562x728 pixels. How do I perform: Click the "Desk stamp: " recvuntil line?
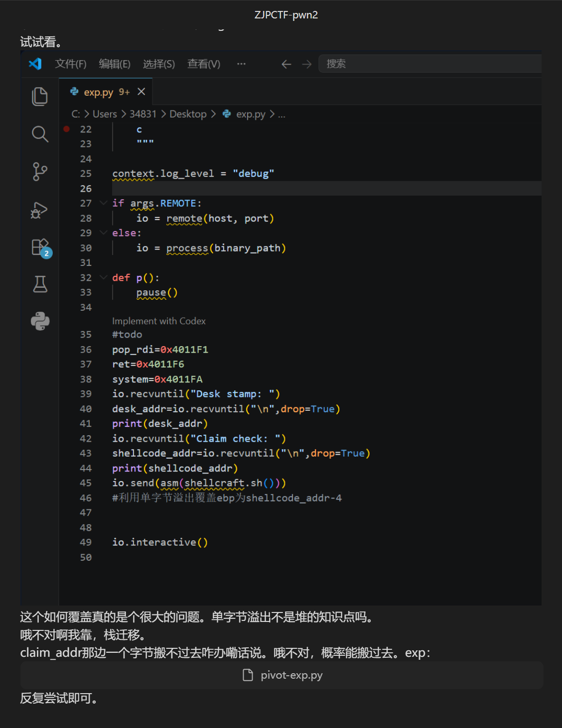click(x=196, y=394)
